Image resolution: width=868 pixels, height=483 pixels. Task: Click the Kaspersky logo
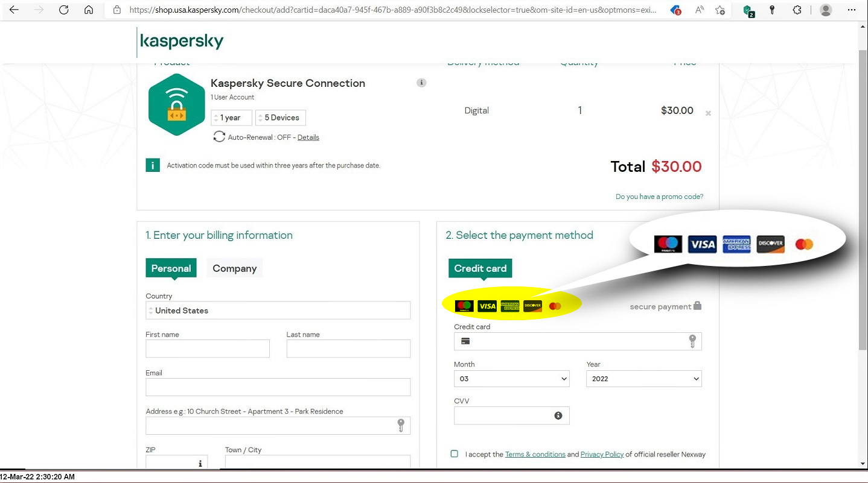click(x=182, y=41)
